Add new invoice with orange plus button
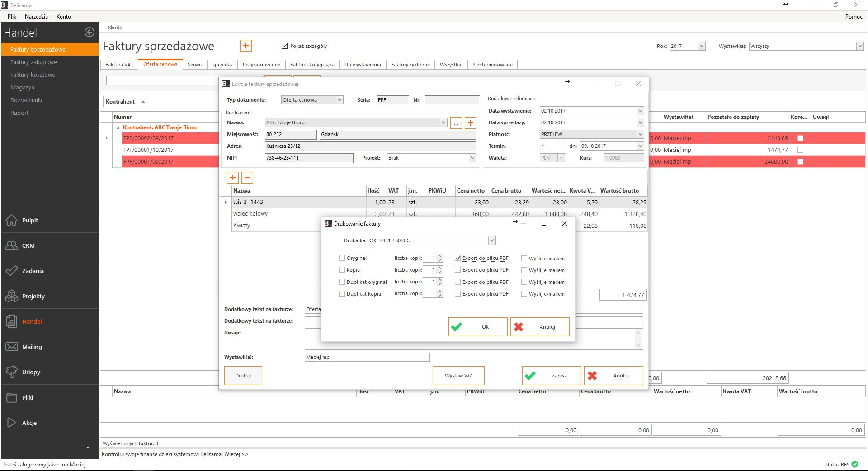This screenshot has width=868, height=471. point(245,46)
